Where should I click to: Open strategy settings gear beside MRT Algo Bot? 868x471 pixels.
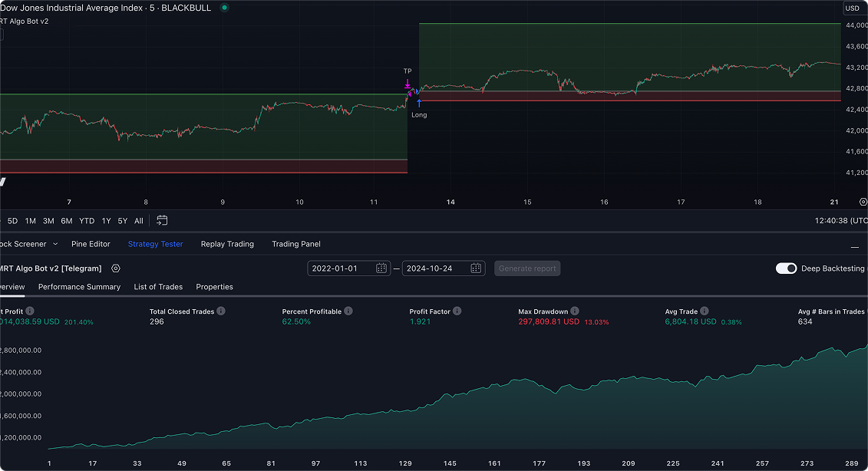116,268
